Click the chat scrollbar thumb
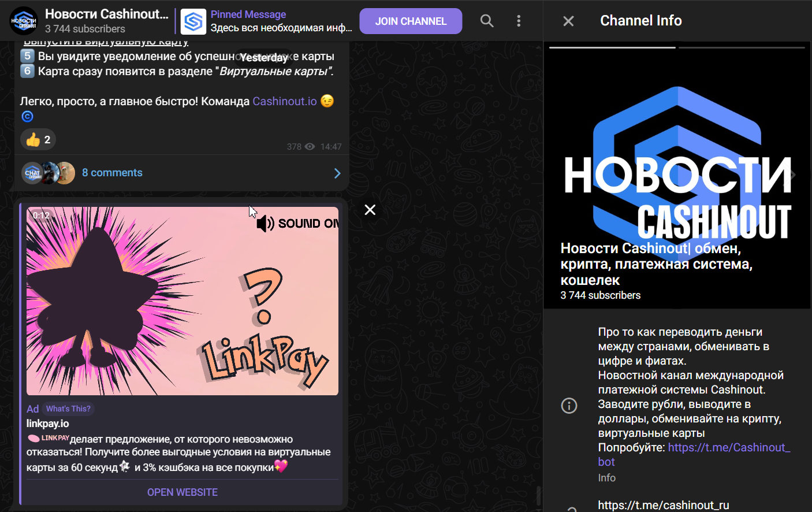The image size is (812, 512). click(538, 496)
